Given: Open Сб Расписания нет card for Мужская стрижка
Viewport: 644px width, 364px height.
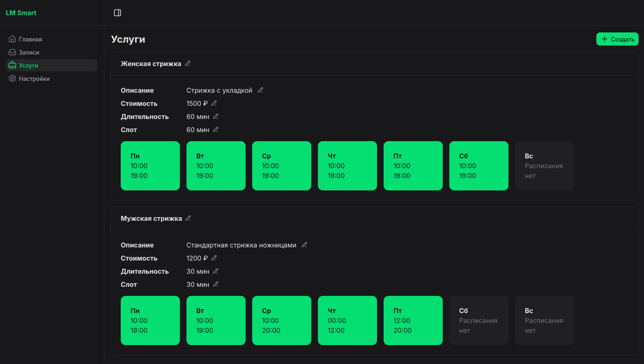Looking at the screenshot, I should coord(479,321).
